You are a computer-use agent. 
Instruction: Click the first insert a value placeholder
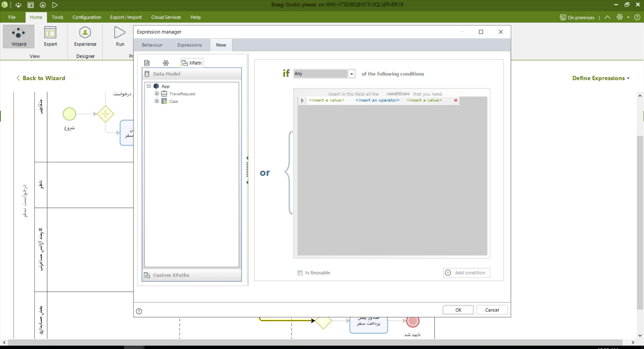[326, 100]
